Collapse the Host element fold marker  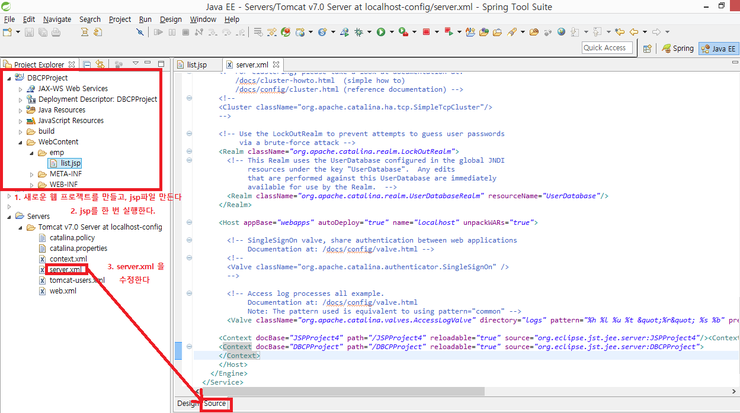tap(189, 221)
